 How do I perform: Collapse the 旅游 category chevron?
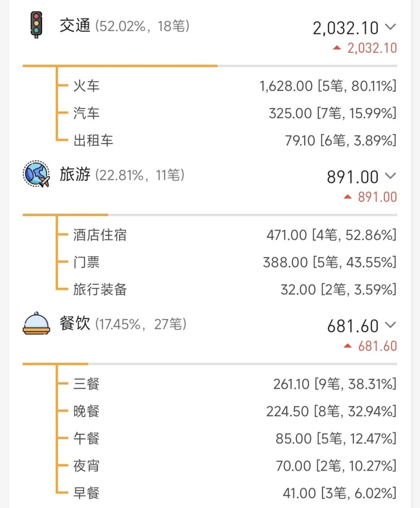click(390, 176)
